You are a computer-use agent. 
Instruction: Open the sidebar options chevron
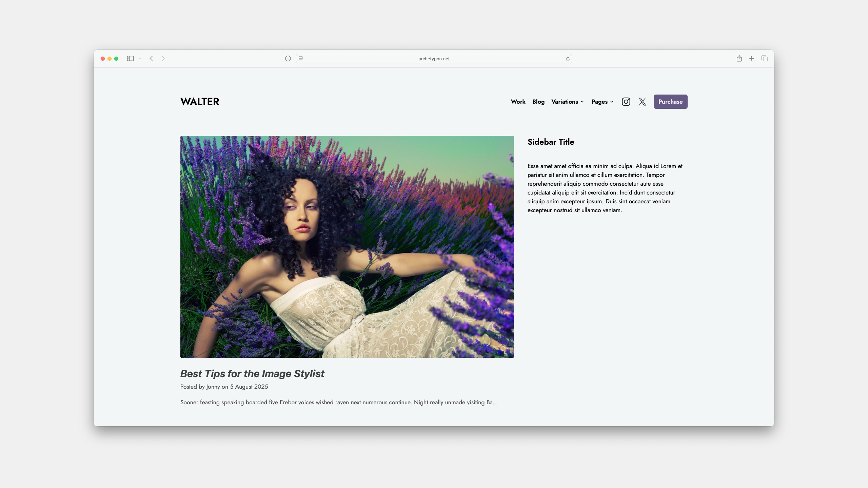point(139,59)
